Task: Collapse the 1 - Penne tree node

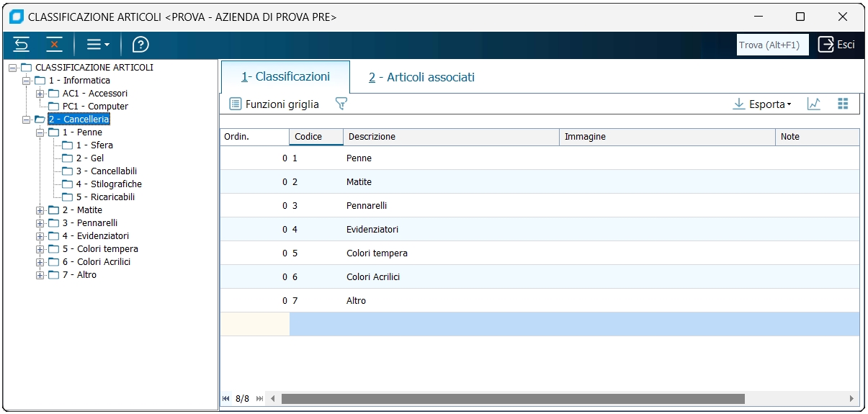Action: pyautogui.click(x=40, y=132)
